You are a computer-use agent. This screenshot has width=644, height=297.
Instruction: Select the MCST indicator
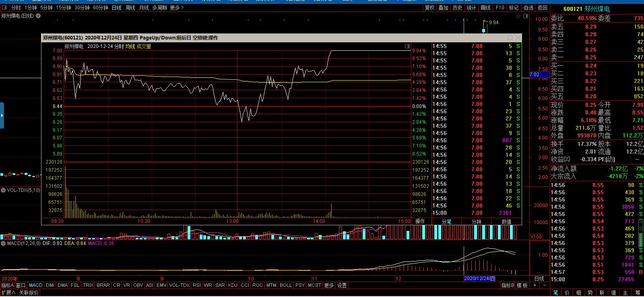pos(314,285)
